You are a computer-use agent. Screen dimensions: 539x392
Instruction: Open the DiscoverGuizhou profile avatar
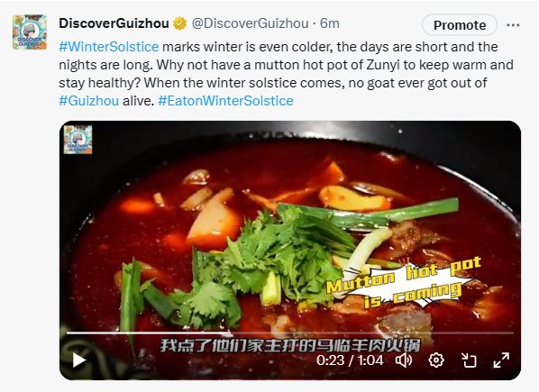30,32
